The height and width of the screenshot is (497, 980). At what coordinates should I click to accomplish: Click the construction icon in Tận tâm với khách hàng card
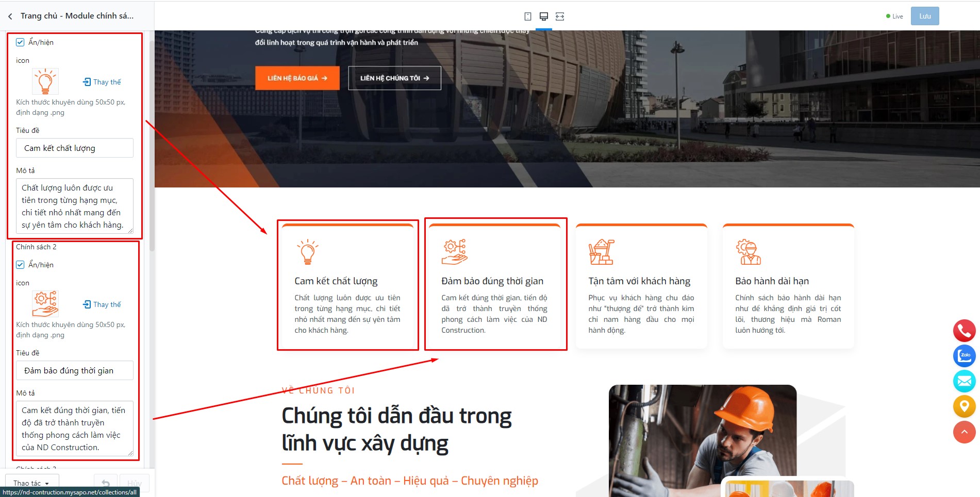[x=601, y=252]
